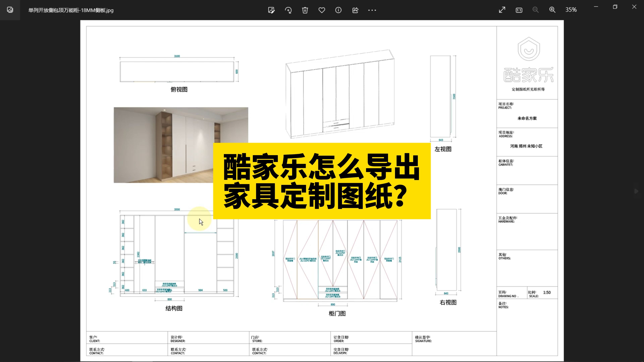644x362 pixels.
Task: Open the Share icon
Action: pyautogui.click(x=355, y=10)
